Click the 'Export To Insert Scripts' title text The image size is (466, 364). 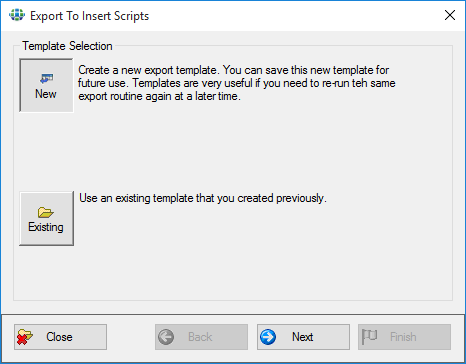[89, 16]
